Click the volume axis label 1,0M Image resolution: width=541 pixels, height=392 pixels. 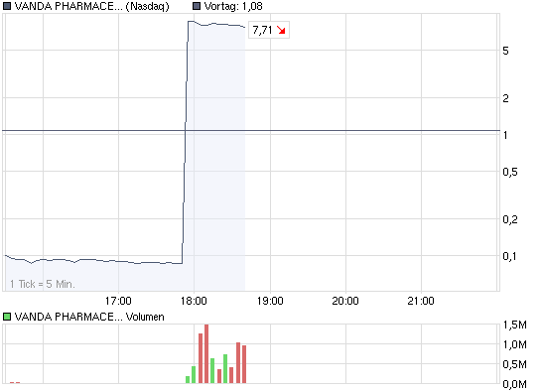(515, 344)
